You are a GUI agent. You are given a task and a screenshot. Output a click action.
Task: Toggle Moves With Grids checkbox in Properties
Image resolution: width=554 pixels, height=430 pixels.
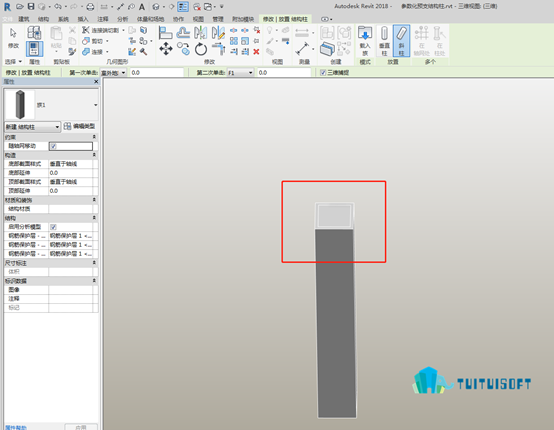pos(53,146)
